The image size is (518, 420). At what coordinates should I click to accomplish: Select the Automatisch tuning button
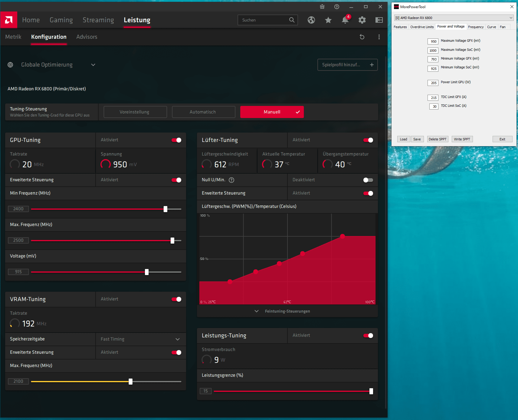(x=204, y=112)
